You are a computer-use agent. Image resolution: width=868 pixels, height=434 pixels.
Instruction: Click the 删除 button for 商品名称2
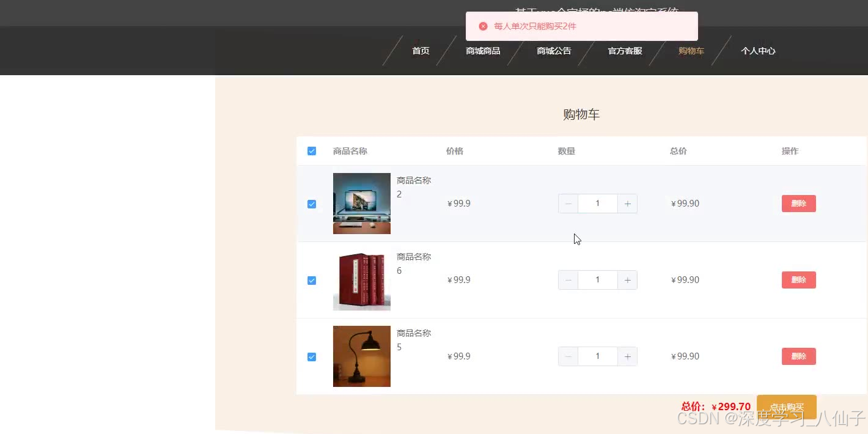click(x=798, y=204)
